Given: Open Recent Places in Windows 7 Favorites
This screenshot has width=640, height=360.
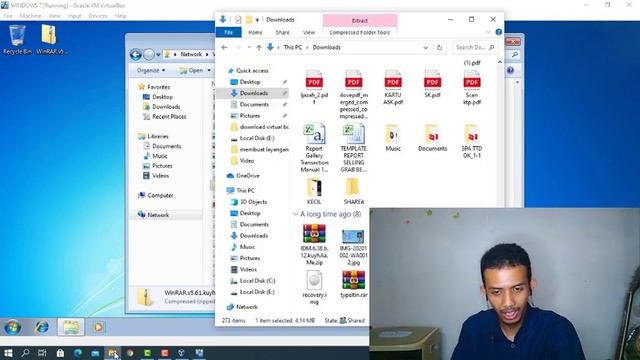Looking at the screenshot, I should coord(169,116).
